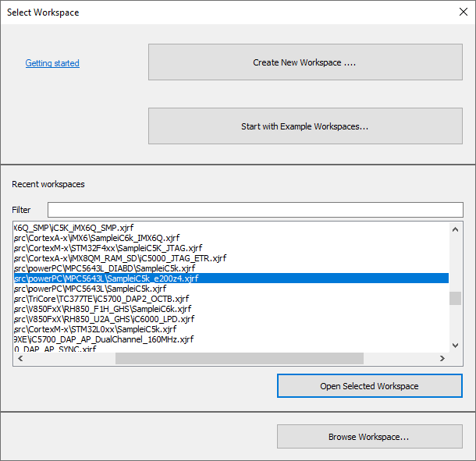Focus the Filter text field
Screen dimensions: 476x461
[x=254, y=210]
